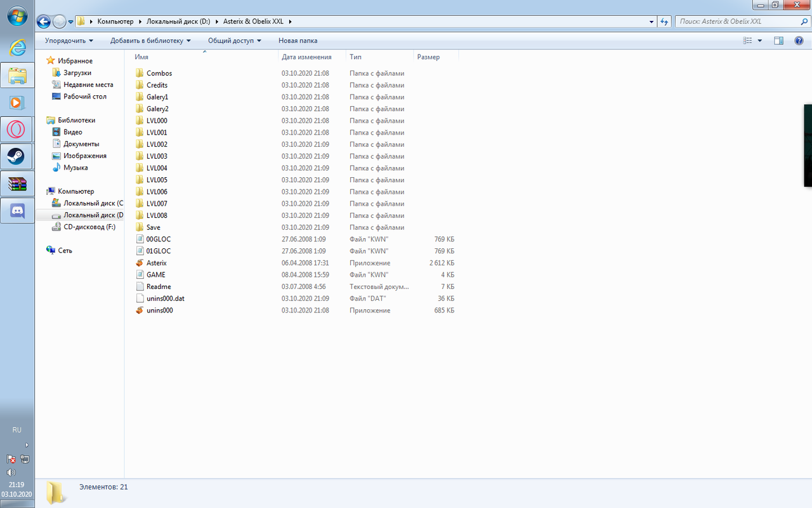
Task: Select the unins000.dat file
Action: pyautogui.click(x=166, y=298)
